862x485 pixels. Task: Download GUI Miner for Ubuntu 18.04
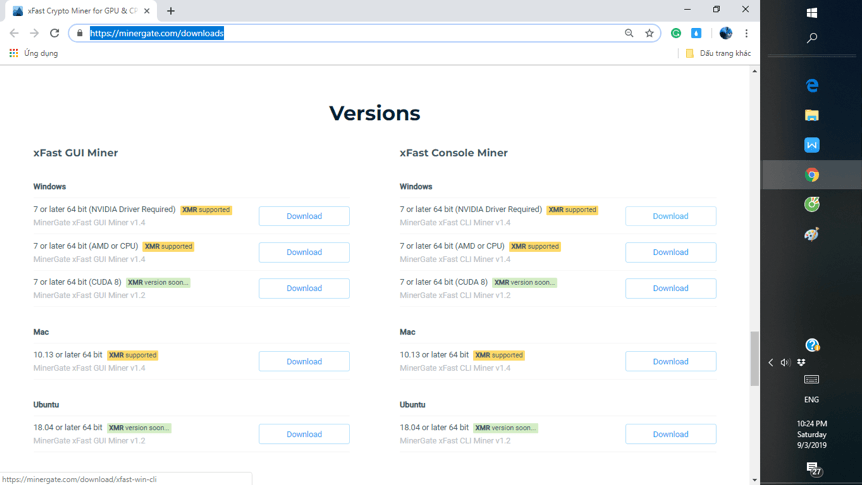[304, 434]
